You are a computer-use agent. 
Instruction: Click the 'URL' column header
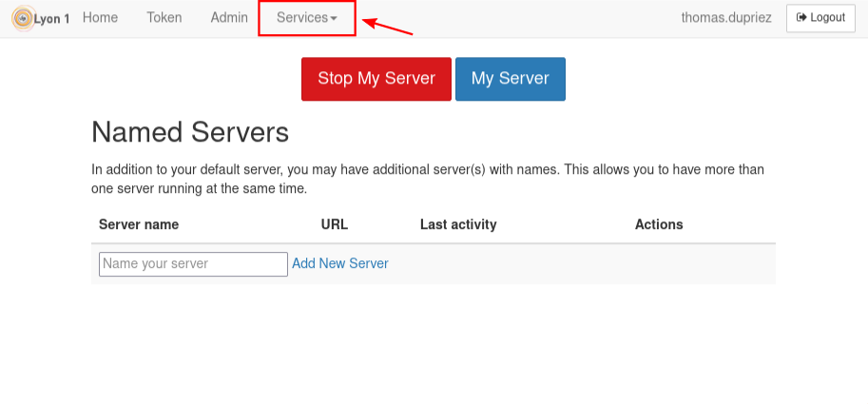coord(335,225)
